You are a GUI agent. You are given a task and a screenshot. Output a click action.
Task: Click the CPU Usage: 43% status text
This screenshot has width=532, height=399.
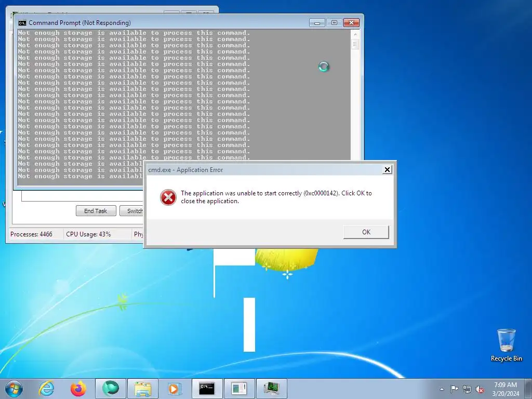pos(88,234)
